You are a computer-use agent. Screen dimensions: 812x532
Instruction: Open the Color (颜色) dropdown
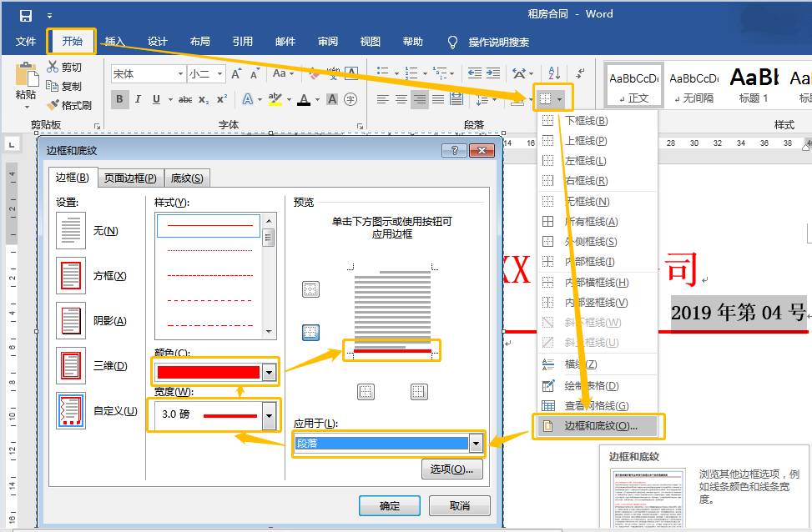[x=269, y=373]
